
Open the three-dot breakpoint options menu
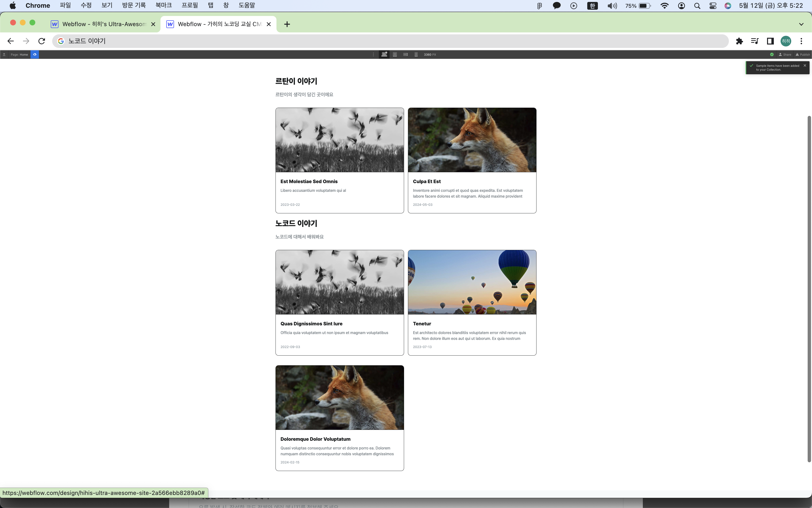point(373,54)
